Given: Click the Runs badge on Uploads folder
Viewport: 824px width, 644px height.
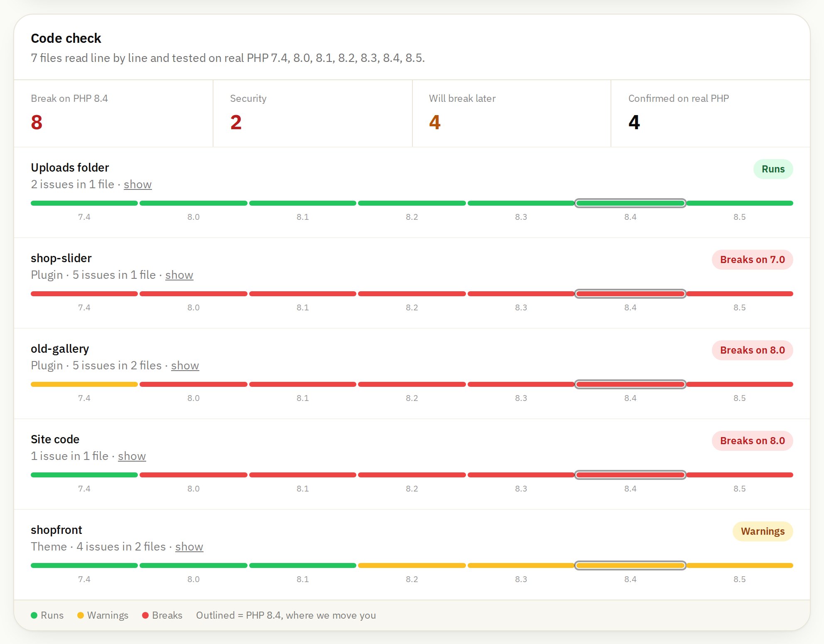Looking at the screenshot, I should pos(773,169).
